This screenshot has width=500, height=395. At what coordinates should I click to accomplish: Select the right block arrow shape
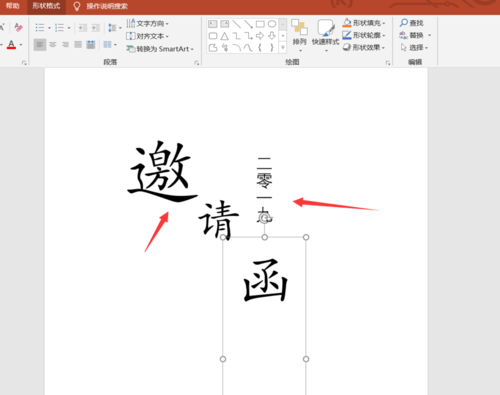[x=260, y=36]
